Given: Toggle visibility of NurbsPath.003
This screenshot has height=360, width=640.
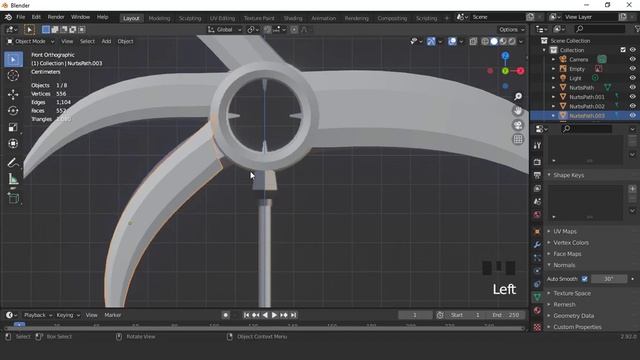Looking at the screenshot, I should click(x=633, y=116).
